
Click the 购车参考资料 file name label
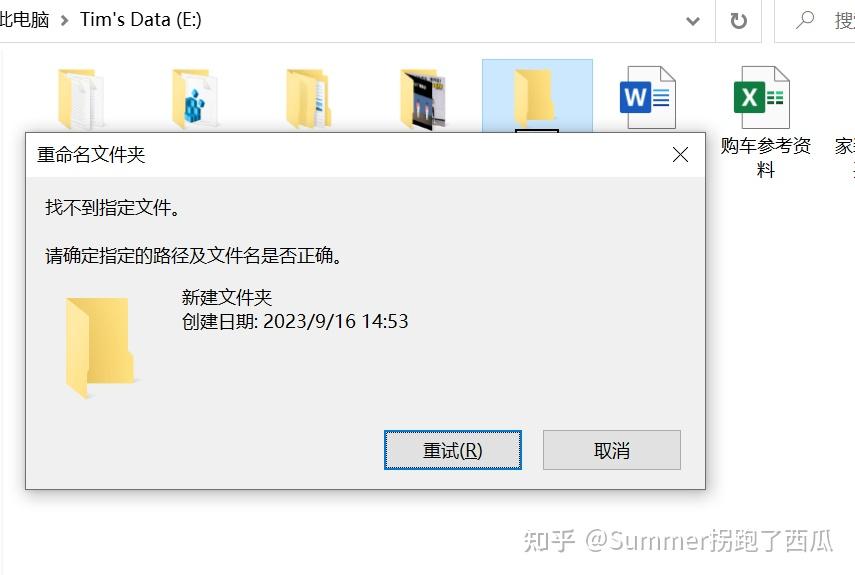tap(766, 158)
